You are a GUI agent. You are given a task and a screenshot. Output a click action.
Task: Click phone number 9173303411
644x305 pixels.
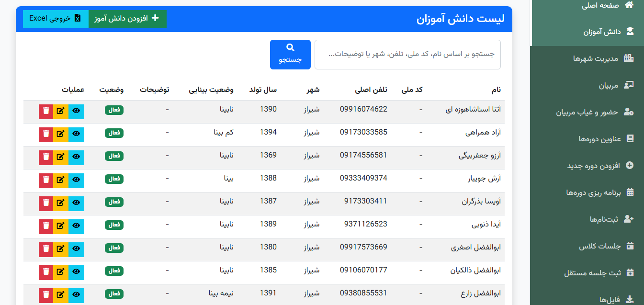click(x=365, y=201)
